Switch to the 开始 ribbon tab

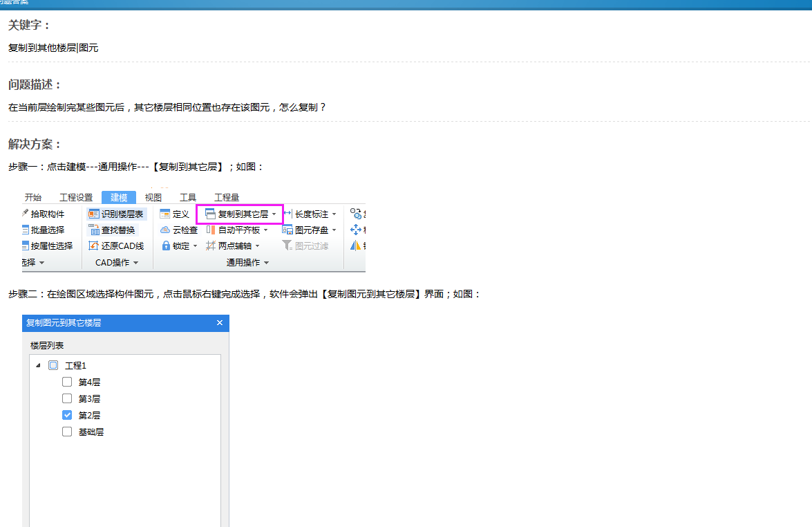[x=33, y=197]
